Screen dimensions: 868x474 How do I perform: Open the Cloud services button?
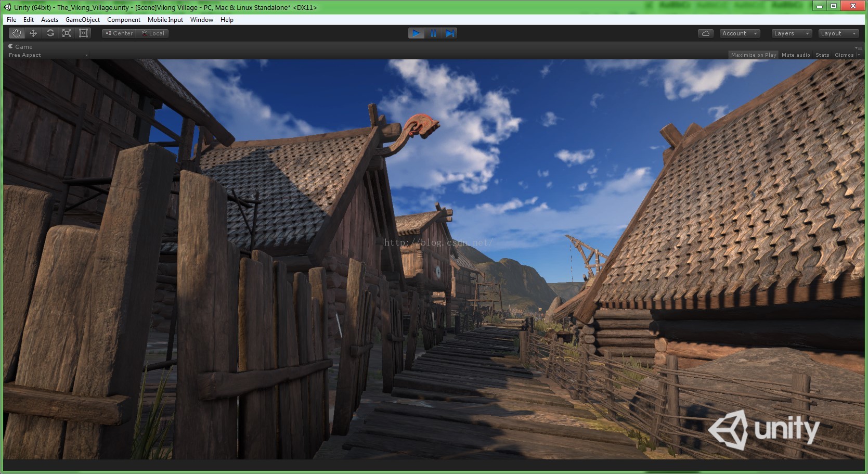point(706,33)
